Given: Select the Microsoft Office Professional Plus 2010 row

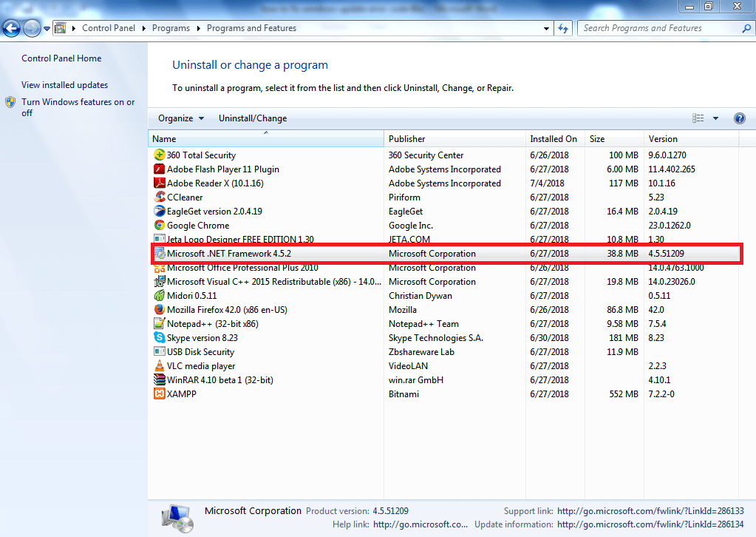Looking at the screenshot, I should tap(446, 268).
